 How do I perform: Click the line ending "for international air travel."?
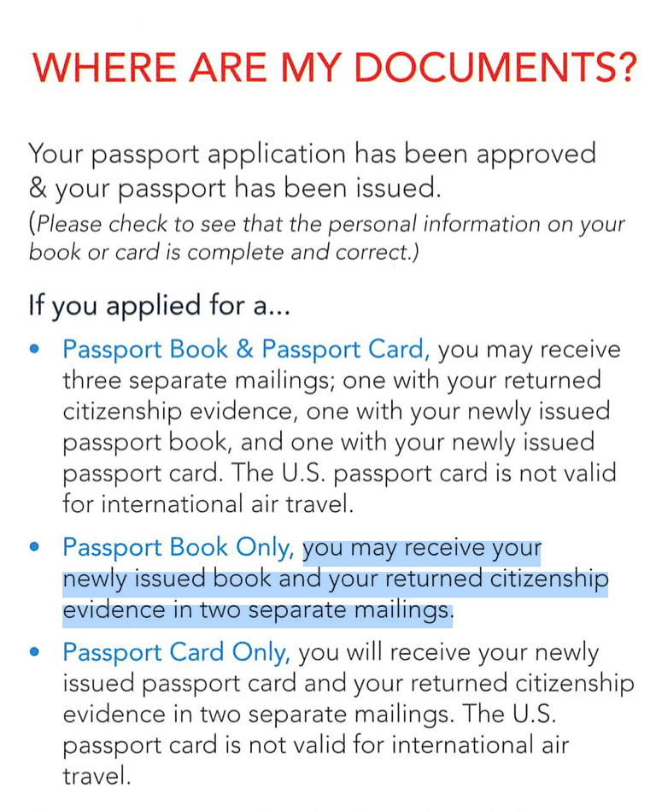click(208, 503)
